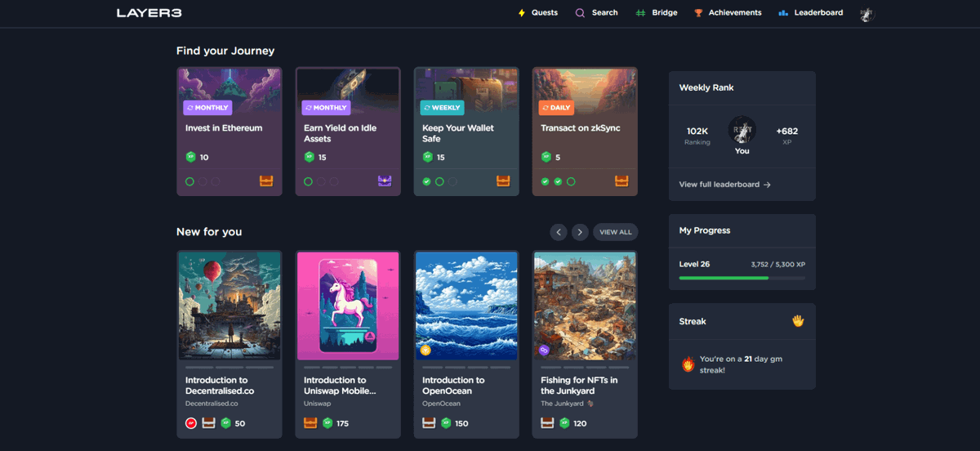
Task: Click the 102K ranking value
Action: [x=697, y=131]
